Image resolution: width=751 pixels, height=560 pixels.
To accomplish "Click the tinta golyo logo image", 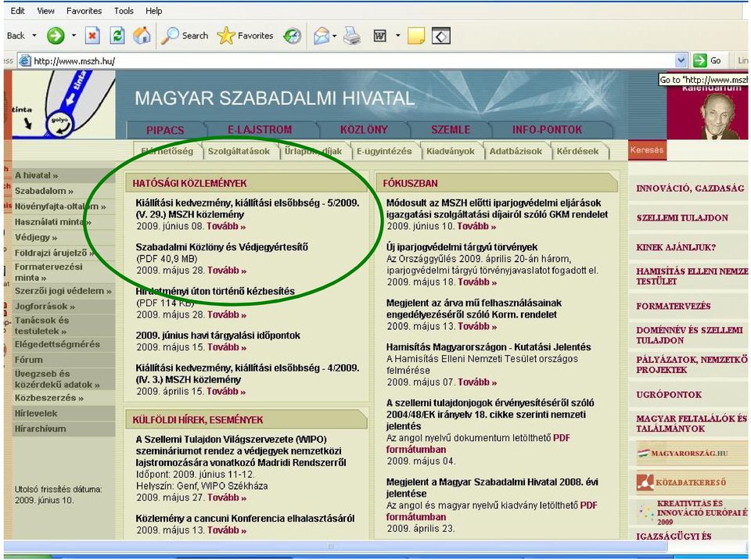I will tap(63, 105).
